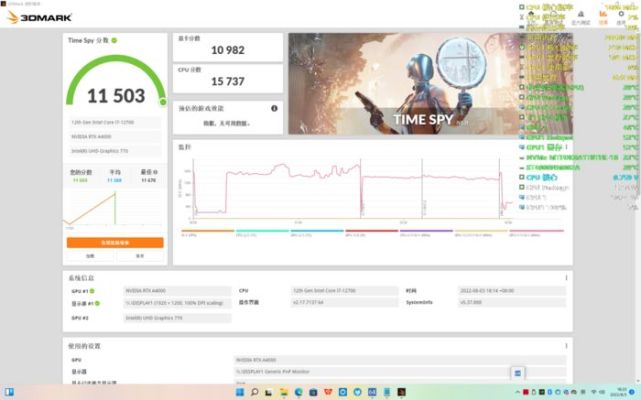Screen dimensions: 641x400
Task: Open the Home tab in 3DMark
Action: [x=531, y=18]
